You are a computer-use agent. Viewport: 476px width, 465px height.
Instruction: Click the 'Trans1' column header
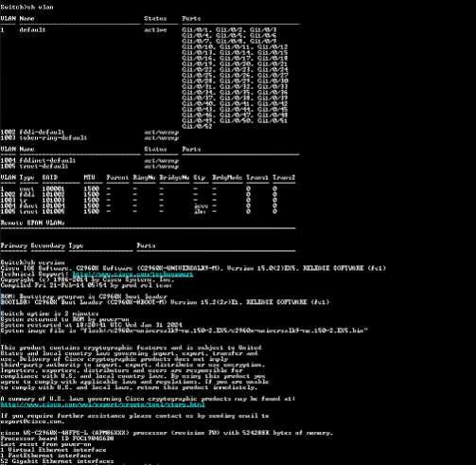pos(257,177)
